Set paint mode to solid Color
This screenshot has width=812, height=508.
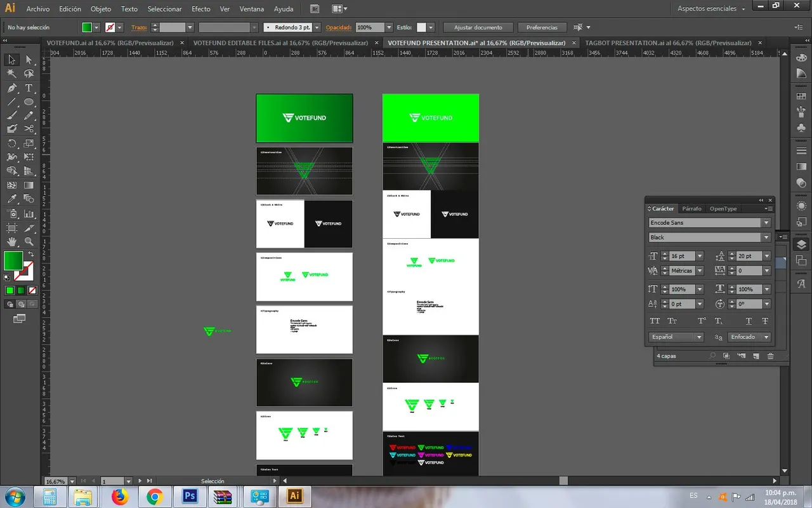point(10,290)
